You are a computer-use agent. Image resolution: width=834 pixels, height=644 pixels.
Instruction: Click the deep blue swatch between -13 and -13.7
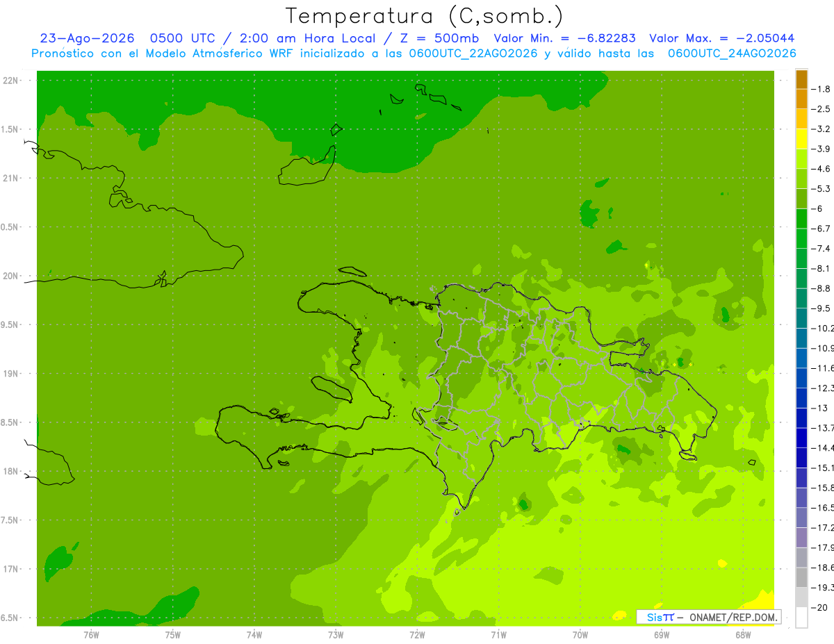801,418
